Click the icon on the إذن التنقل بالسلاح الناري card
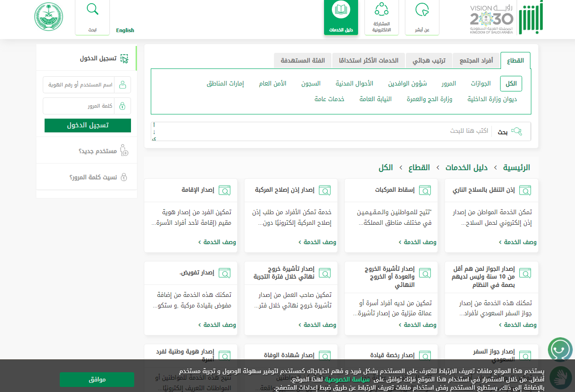The height and width of the screenshot is (392, 575). (525, 190)
